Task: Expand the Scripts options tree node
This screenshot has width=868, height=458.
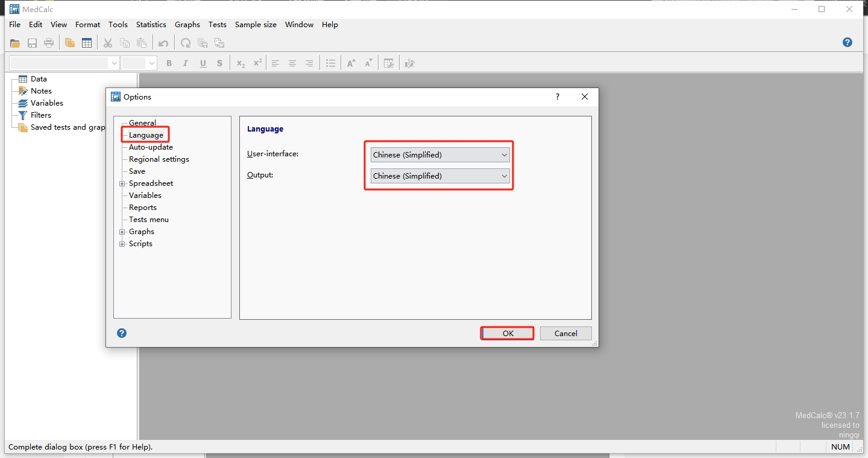Action: (x=122, y=244)
